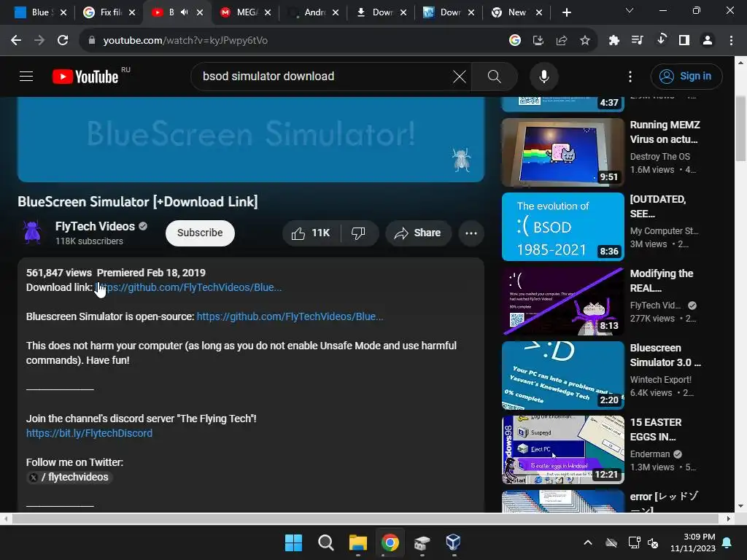Click the scrollbar down arrow
This screenshot has height=560, width=747.
[x=740, y=506]
